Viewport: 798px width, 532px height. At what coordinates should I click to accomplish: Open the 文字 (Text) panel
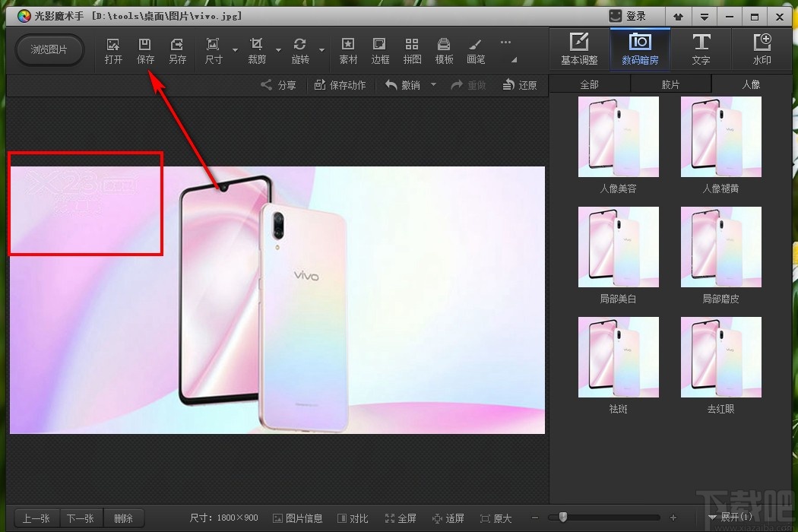coord(701,49)
